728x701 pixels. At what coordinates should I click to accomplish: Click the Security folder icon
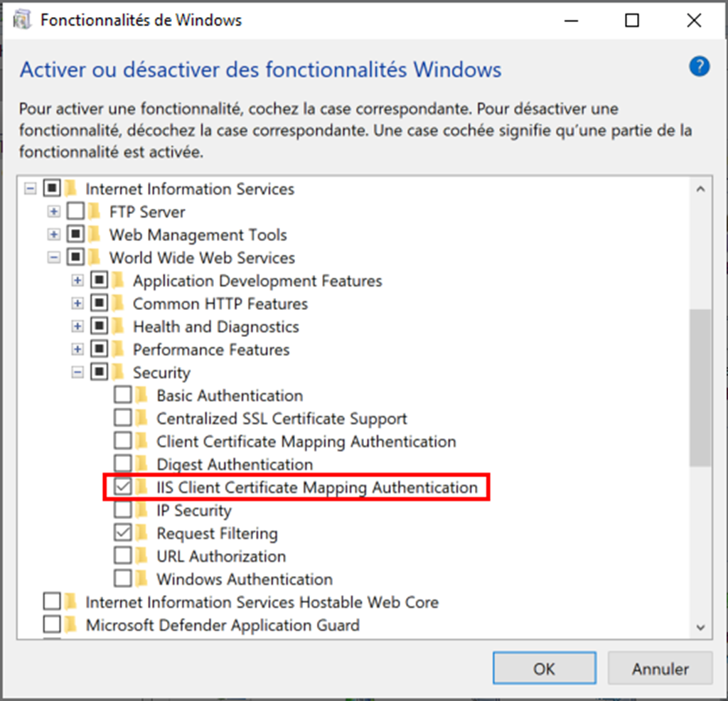click(x=118, y=372)
